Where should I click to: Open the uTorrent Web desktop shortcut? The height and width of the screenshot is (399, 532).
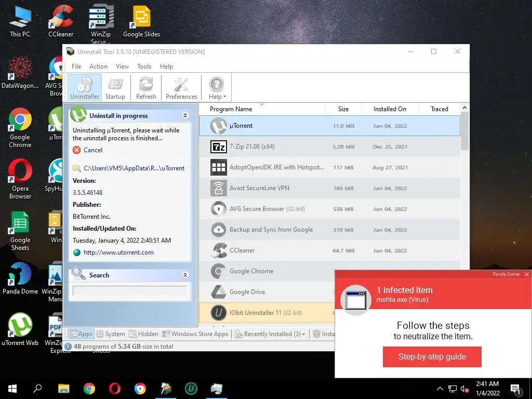pyautogui.click(x=20, y=330)
